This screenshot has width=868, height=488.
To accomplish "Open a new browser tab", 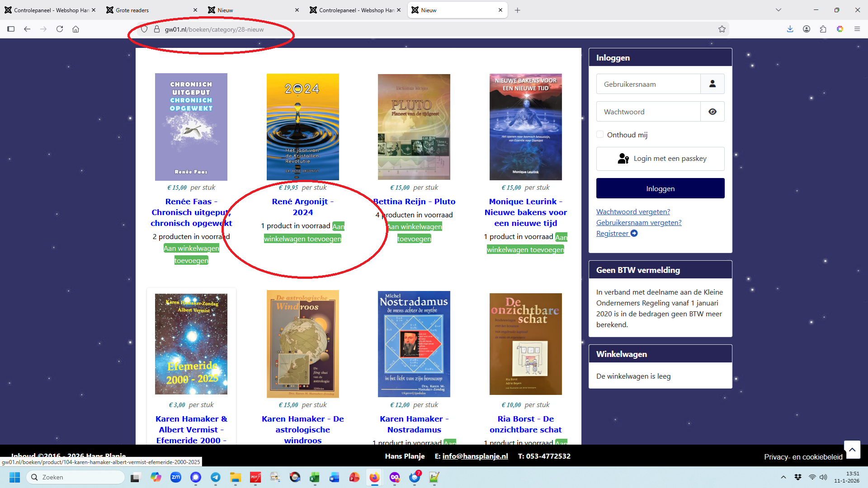I will click(x=518, y=10).
